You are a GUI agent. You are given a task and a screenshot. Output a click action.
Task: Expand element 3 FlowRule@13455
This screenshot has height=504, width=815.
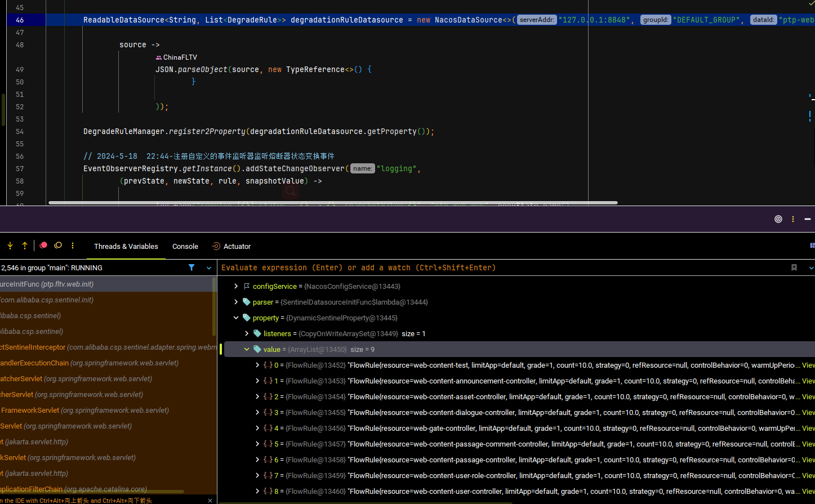click(257, 413)
